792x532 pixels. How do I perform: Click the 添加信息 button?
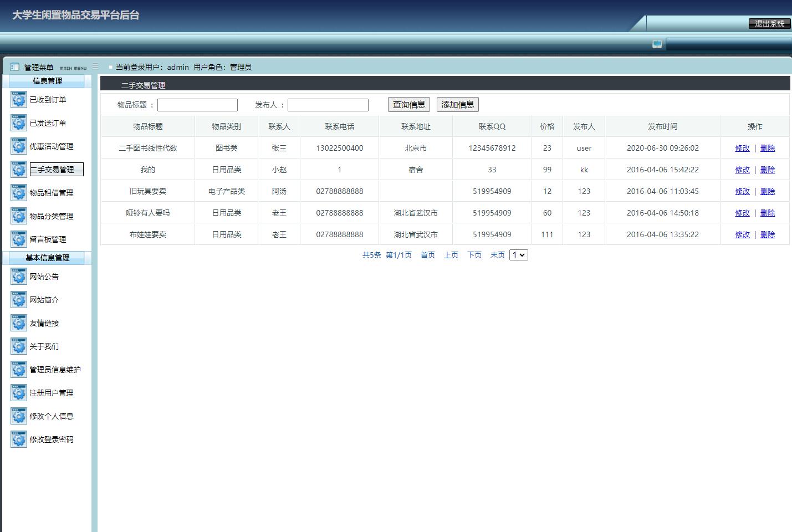coord(457,104)
